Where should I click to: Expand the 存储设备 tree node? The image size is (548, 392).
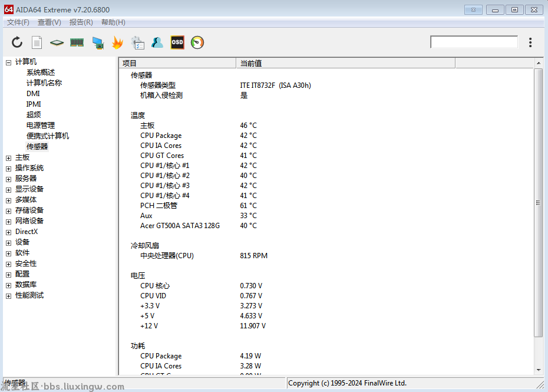click(9, 211)
